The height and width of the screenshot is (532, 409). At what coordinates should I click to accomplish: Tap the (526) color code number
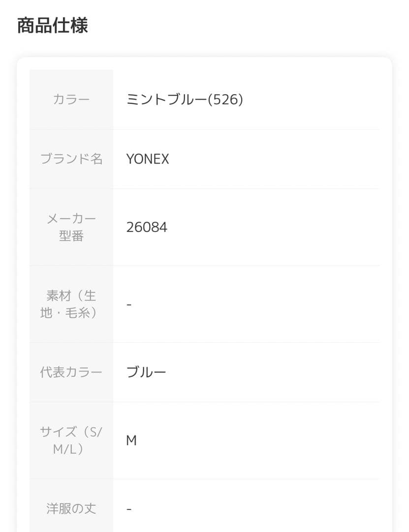pos(225,100)
